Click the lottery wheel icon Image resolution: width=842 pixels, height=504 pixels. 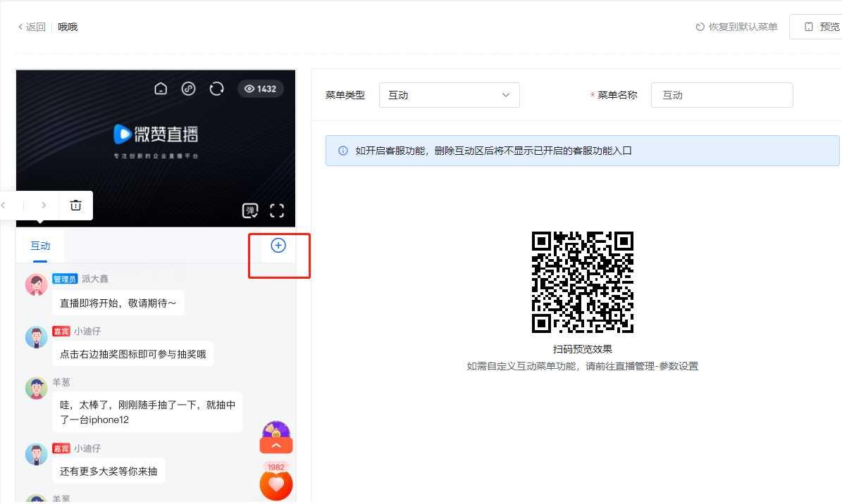276,430
